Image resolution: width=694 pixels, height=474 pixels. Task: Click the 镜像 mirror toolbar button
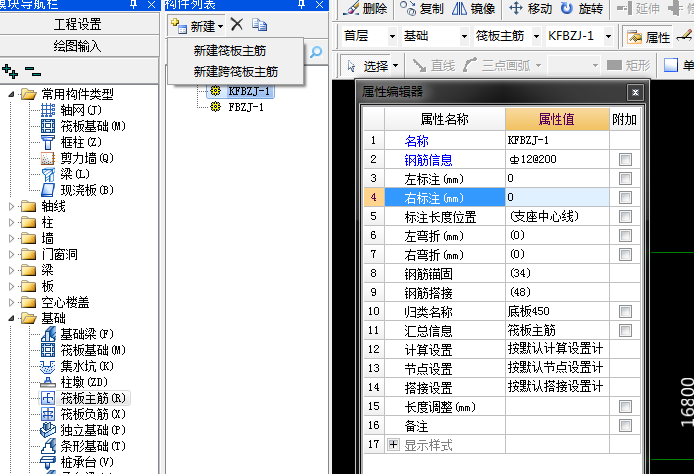coord(474,8)
